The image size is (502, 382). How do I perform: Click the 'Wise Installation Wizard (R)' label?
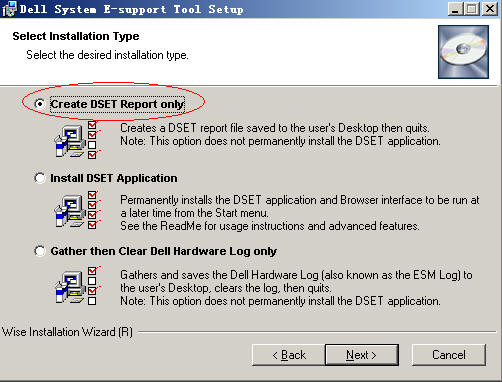pos(67,332)
